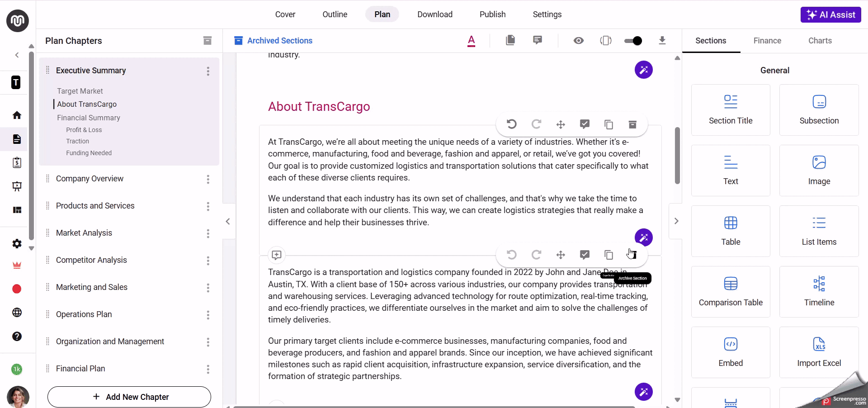The image size is (868, 408).
Task: Click the red record circle icon
Action: 17,289
